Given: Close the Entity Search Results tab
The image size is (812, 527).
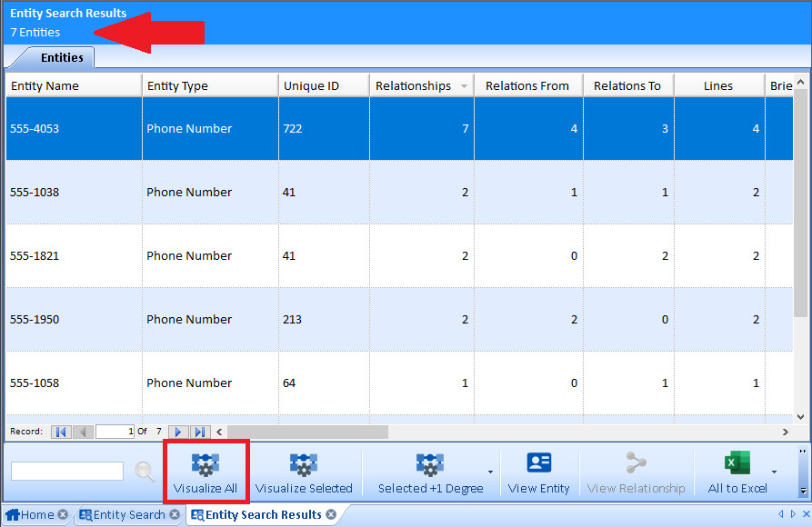Looking at the screenshot, I should click(x=331, y=514).
